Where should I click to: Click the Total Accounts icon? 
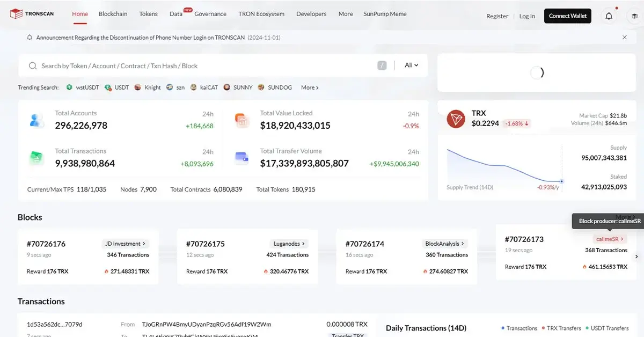36,120
